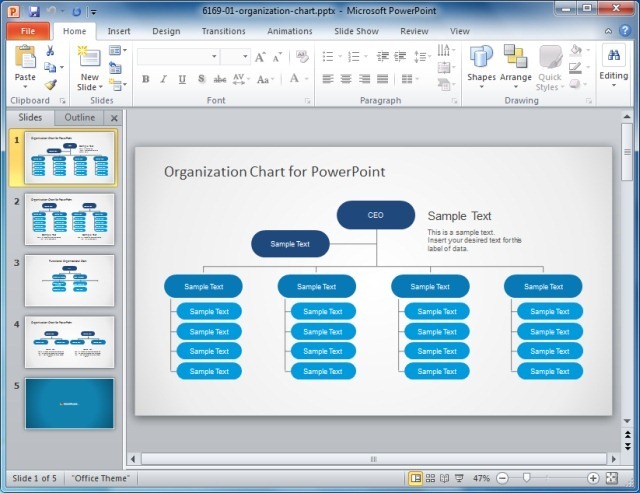This screenshot has width=640, height=493.
Task: Click the zoom slider handle
Action: point(527,478)
